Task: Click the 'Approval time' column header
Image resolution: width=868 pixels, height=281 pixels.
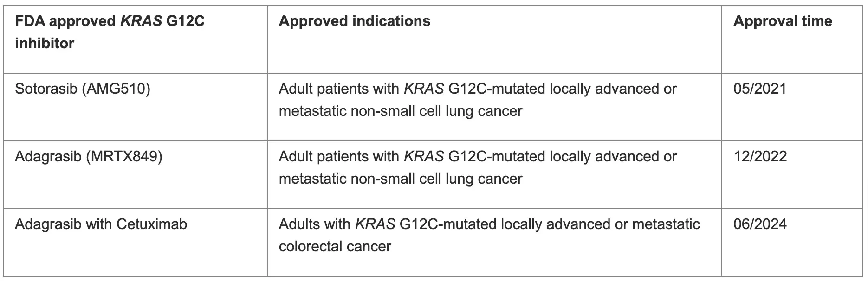Action: (x=783, y=21)
